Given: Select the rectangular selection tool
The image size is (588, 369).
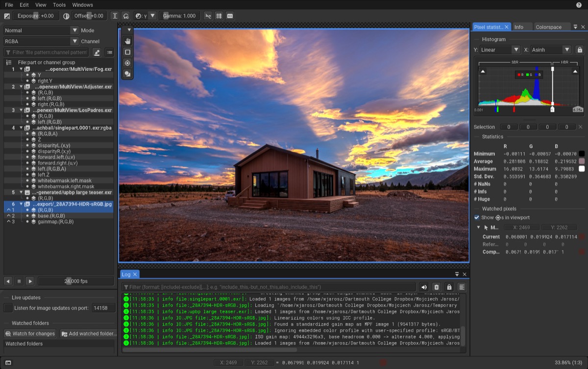Looking at the screenshot, I should 128,52.
